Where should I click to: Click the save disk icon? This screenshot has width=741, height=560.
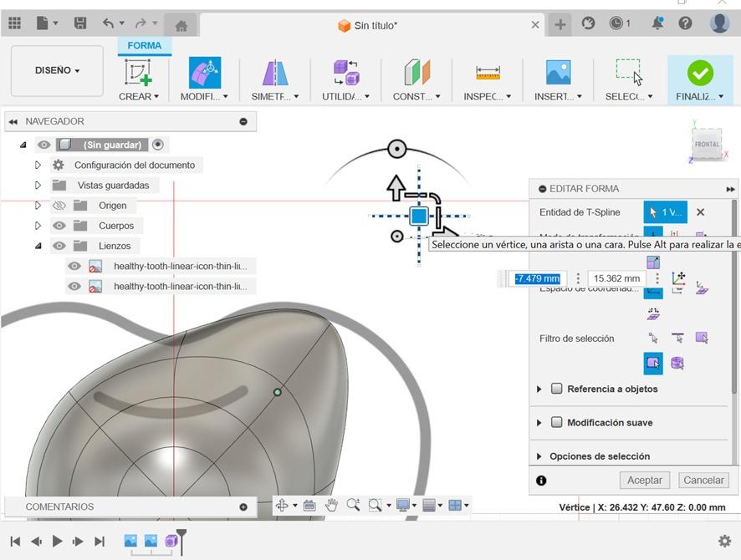(x=80, y=24)
